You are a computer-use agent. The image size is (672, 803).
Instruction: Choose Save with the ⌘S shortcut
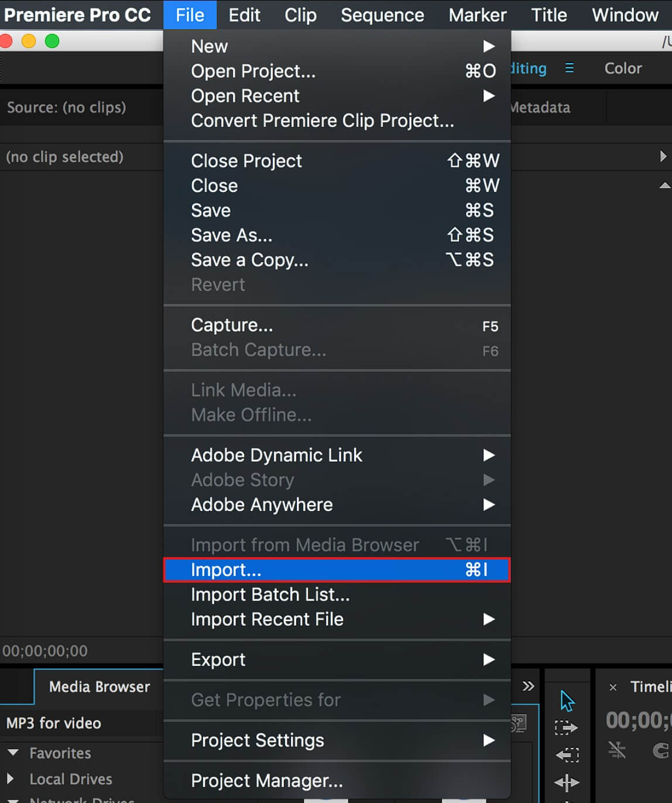(x=337, y=210)
